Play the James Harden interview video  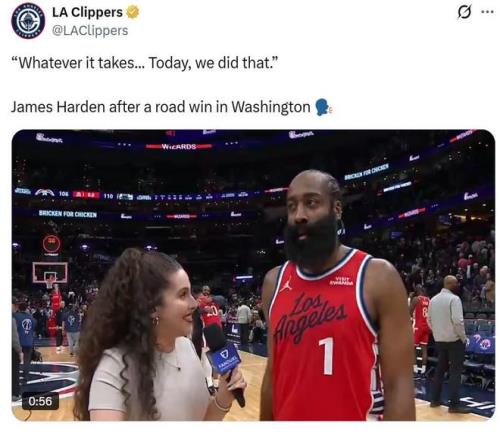[253, 275]
